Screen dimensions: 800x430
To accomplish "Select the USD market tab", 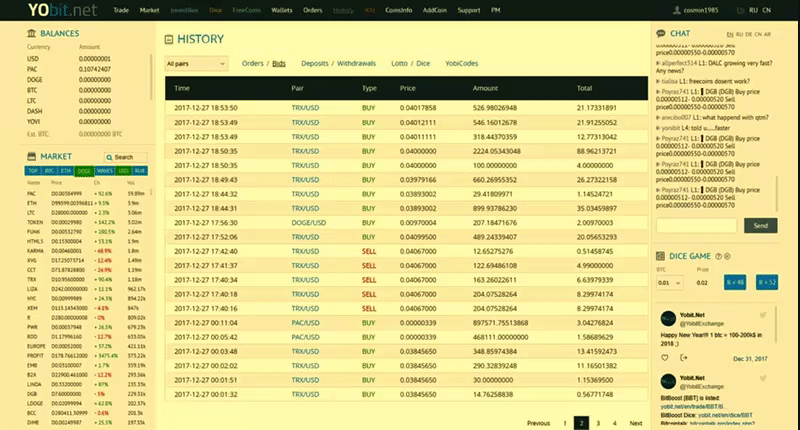I will pos(123,171).
